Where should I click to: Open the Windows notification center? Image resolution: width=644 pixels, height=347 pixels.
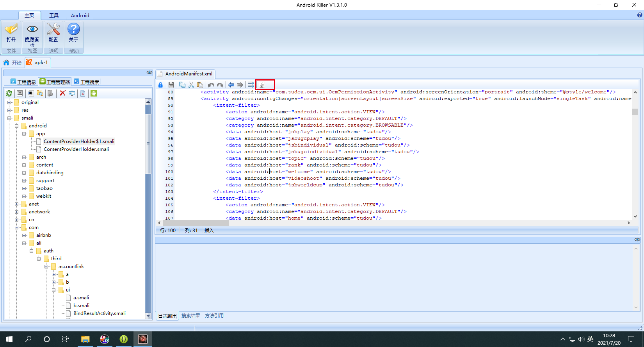631,339
